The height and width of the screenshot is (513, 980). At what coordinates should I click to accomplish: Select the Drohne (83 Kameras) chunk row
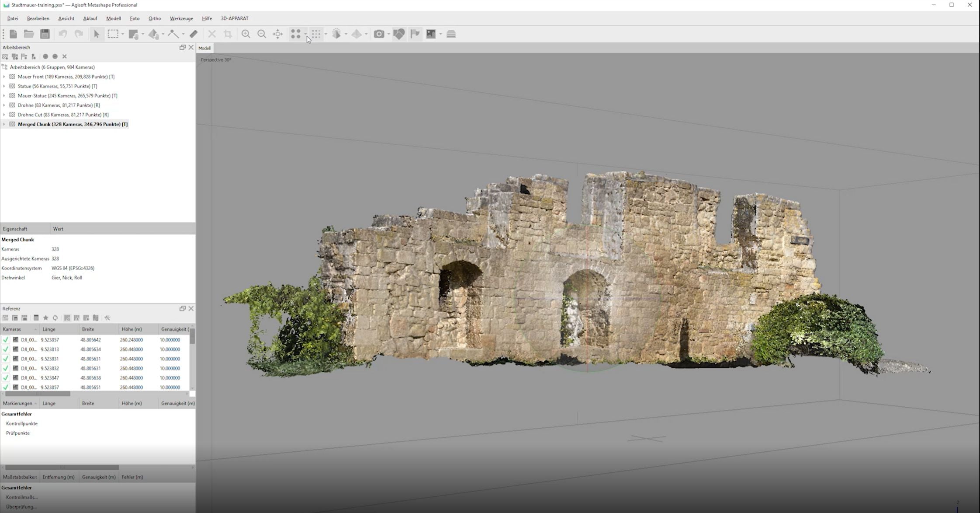click(59, 105)
